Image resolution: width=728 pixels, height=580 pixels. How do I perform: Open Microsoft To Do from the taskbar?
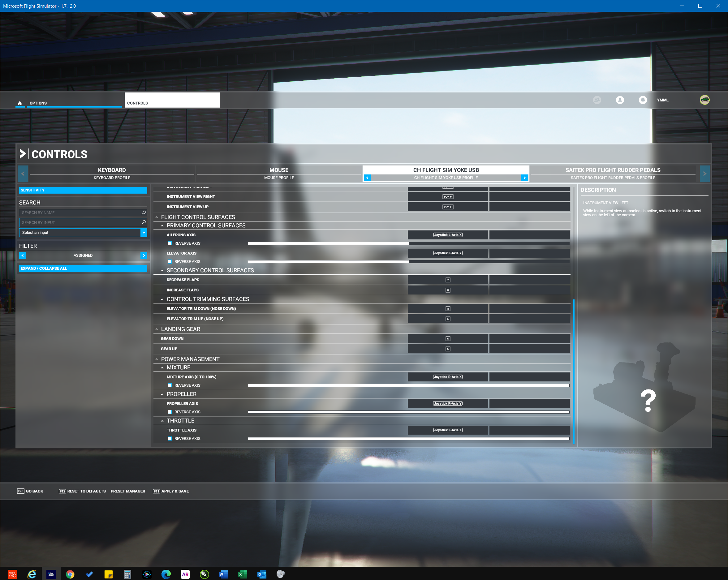coord(89,574)
